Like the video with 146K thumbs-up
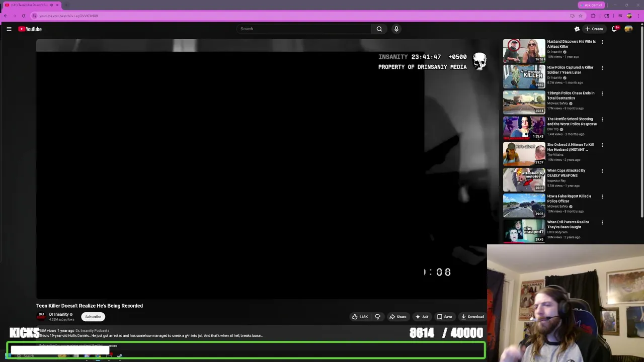This screenshot has width=644, height=362. tap(360, 317)
